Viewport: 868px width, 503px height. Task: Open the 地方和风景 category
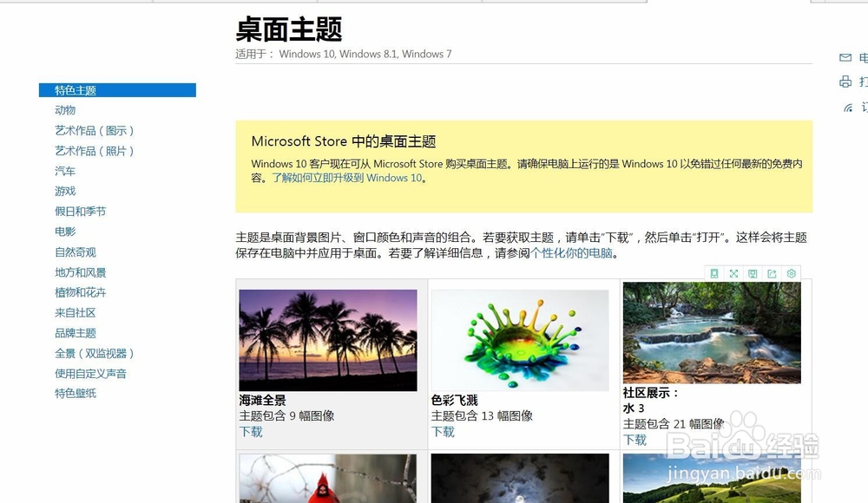coord(80,272)
